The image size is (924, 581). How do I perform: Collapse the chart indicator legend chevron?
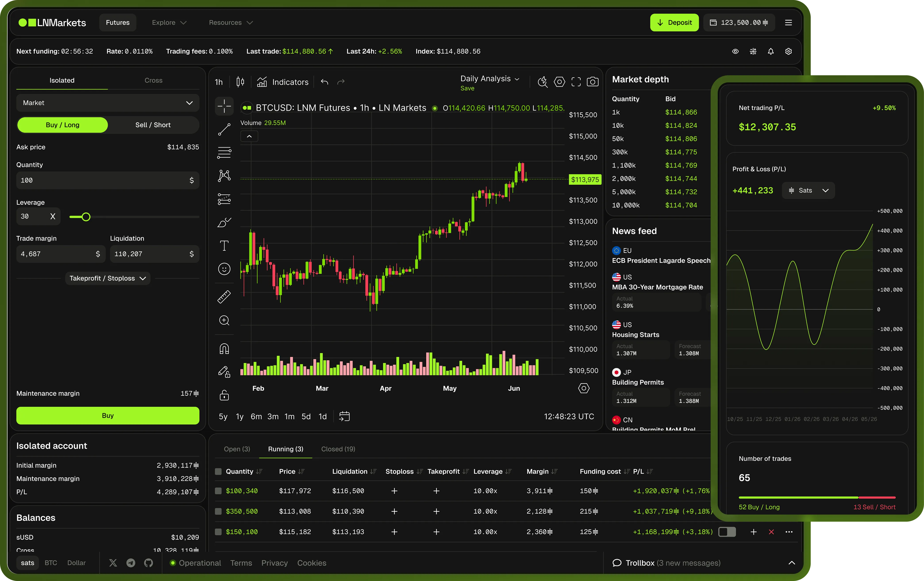(249, 136)
